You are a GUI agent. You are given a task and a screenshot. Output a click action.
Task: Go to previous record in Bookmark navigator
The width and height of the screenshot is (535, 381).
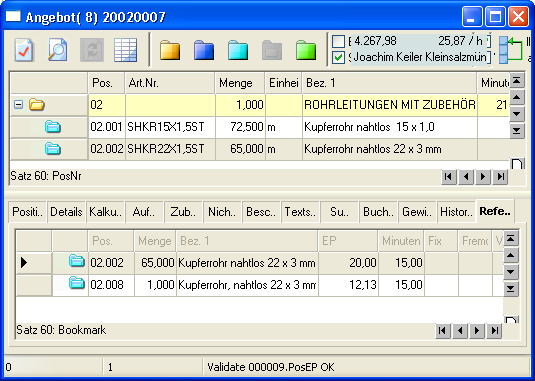pos(460,331)
